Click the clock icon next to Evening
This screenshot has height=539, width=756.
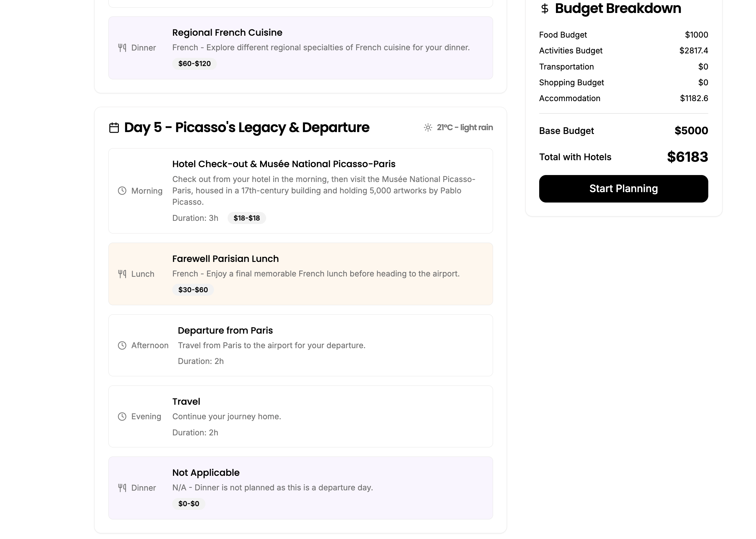(122, 416)
